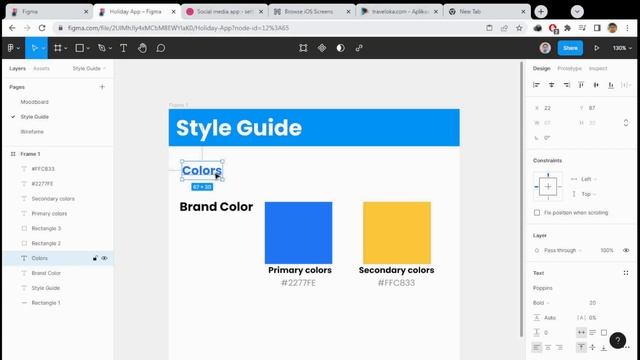Select the Comment tool
Screen dimensions: 640x360
click(160, 48)
